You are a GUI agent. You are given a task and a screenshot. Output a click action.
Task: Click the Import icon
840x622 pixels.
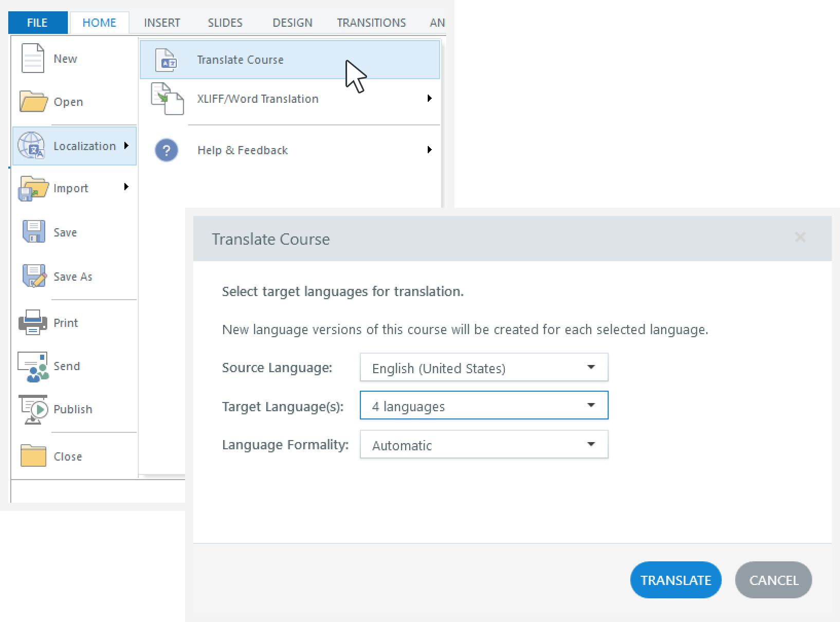32,188
